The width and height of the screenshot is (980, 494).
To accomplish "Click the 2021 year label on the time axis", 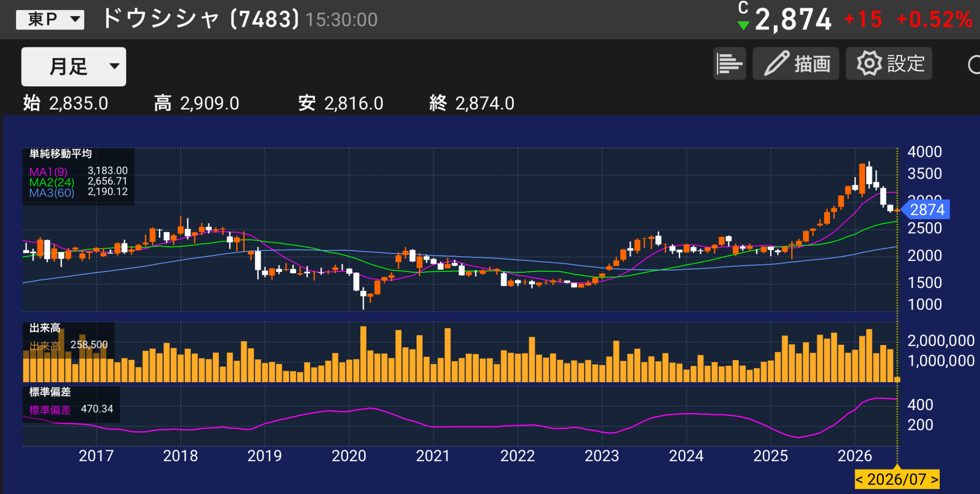I will click(x=433, y=456).
